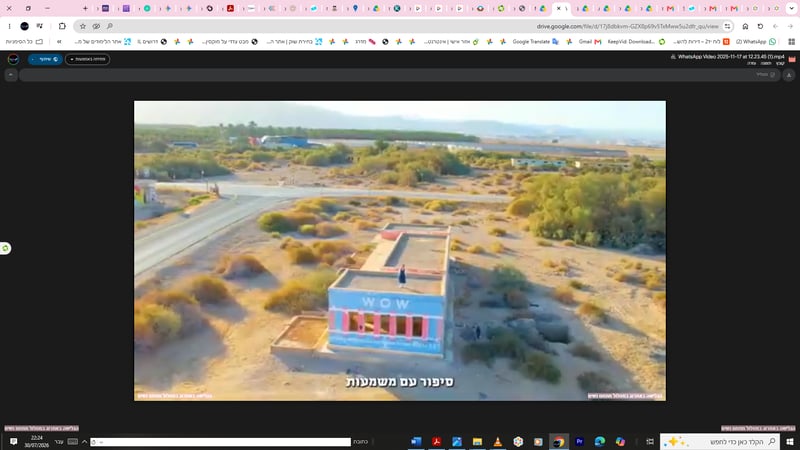Open the 'open with' dropdown in Drive viewer
Screen dimensions: 800x450
click(x=87, y=59)
